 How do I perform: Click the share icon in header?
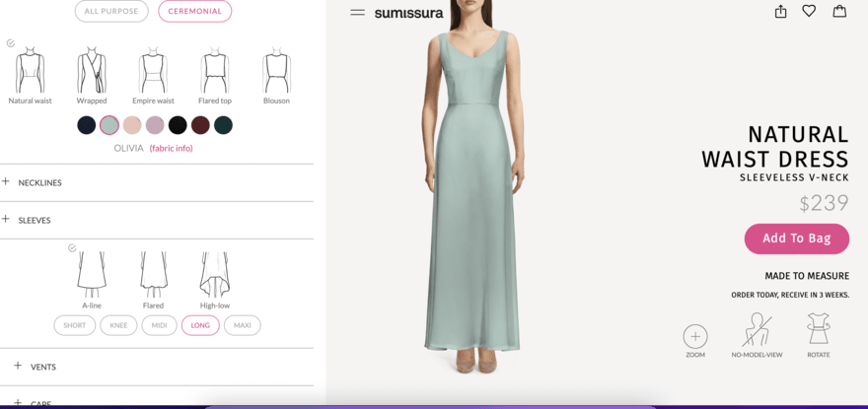coord(780,12)
